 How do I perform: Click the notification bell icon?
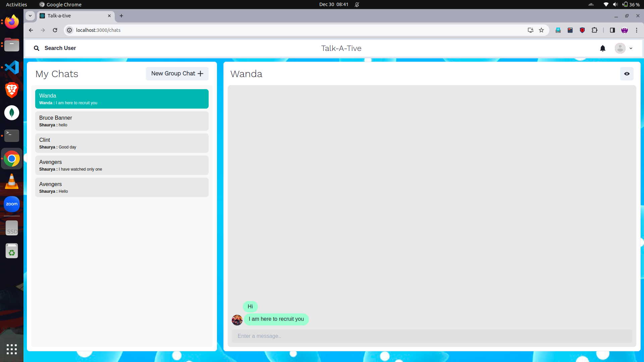[x=602, y=48]
